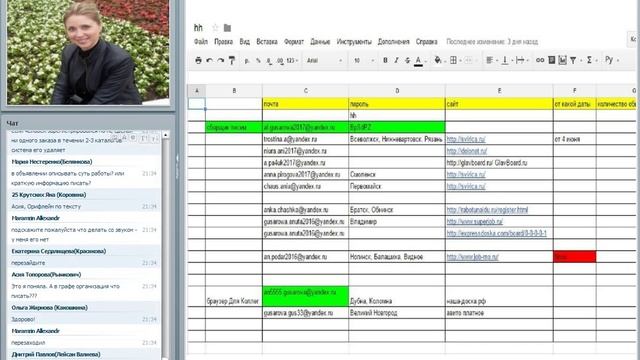The image size is (640, 360).
Task: Toggle Bold formatting
Action: [x=385, y=60]
